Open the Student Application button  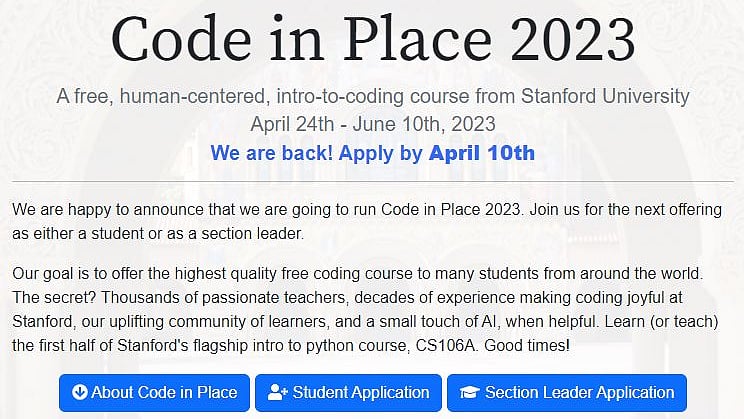pyautogui.click(x=347, y=392)
